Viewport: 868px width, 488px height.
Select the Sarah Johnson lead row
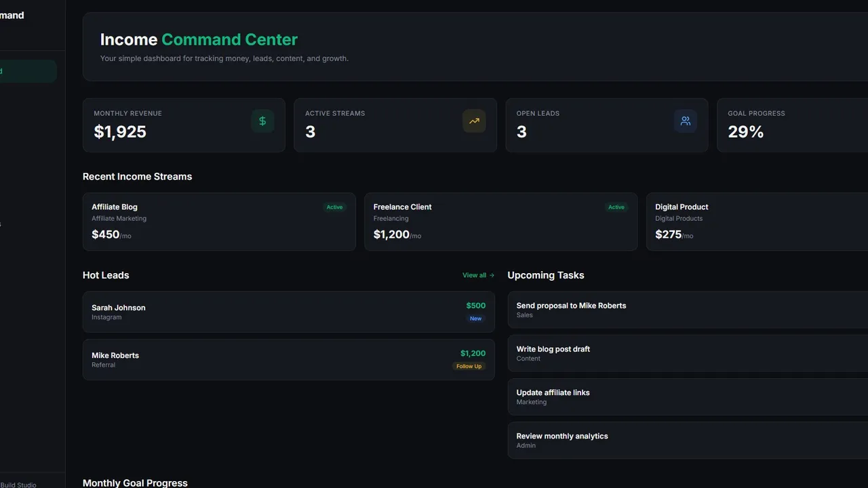point(289,312)
